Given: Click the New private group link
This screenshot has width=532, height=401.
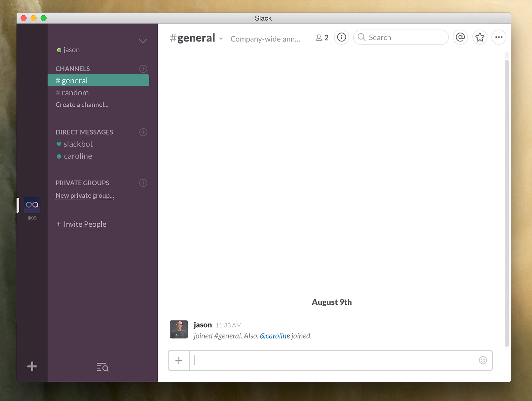Looking at the screenshot, I should (x=85, y=196).
